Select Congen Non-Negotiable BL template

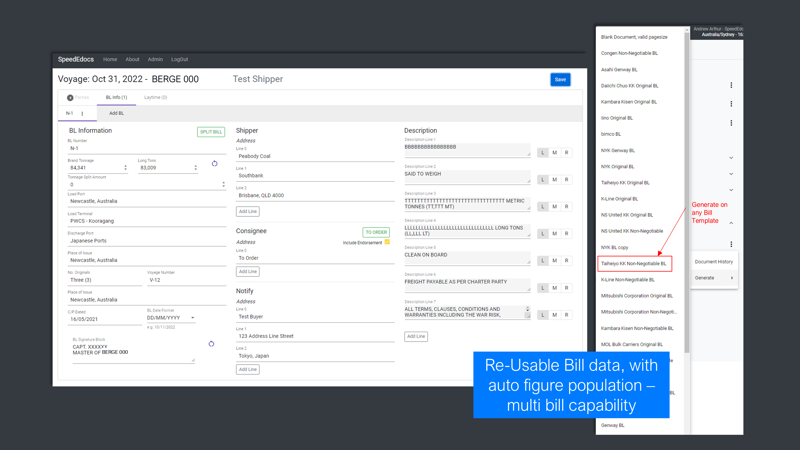click(x=629, y=53)
